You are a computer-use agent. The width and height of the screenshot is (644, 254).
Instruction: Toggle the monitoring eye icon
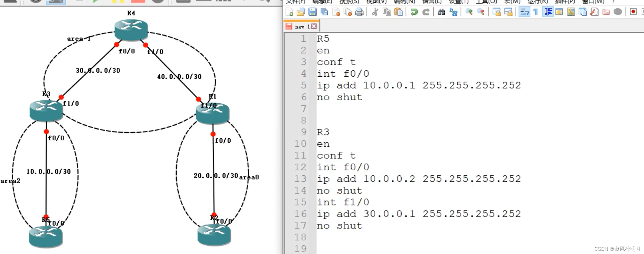[x=618, y=12]
